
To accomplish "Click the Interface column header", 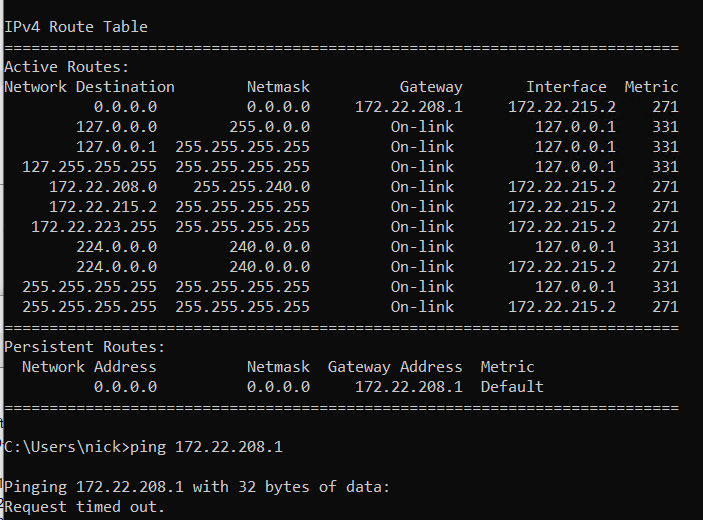I will click(x=566, y=87).
